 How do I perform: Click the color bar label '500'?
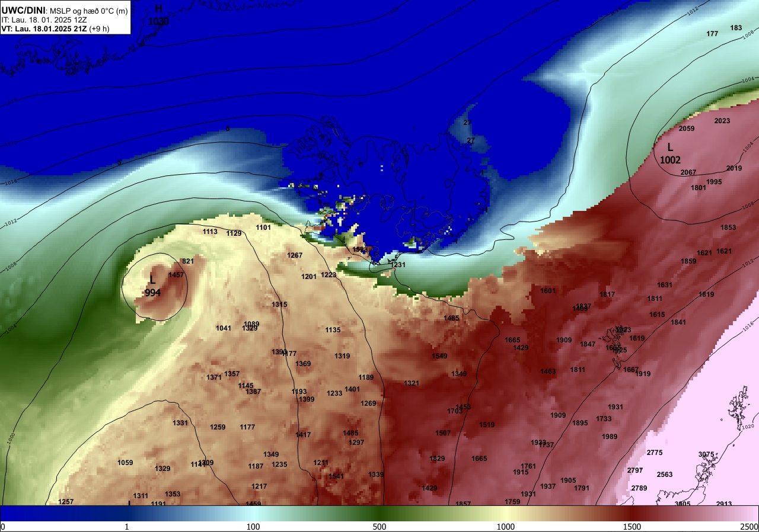tap(379, 527)
